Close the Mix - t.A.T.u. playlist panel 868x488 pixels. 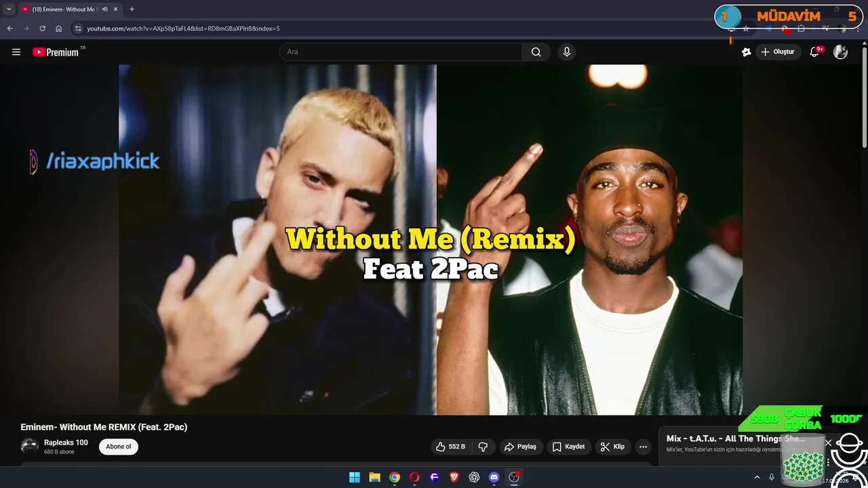coord(828,443)
